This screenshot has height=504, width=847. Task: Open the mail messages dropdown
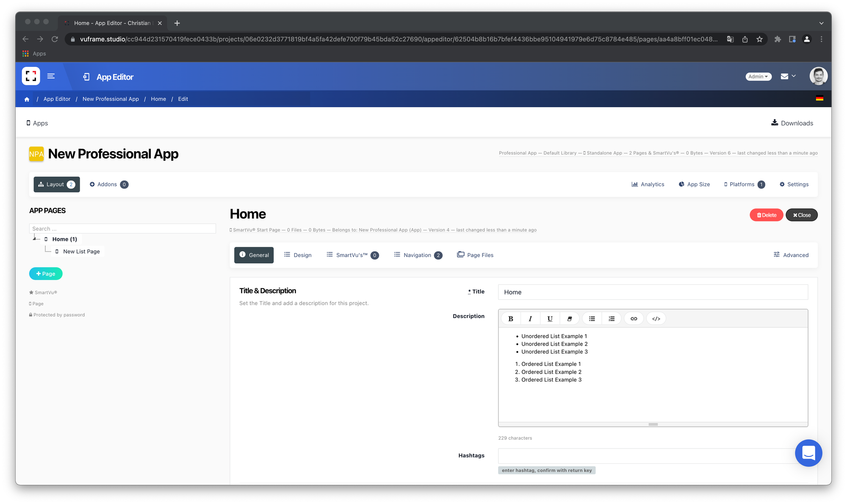788,76
